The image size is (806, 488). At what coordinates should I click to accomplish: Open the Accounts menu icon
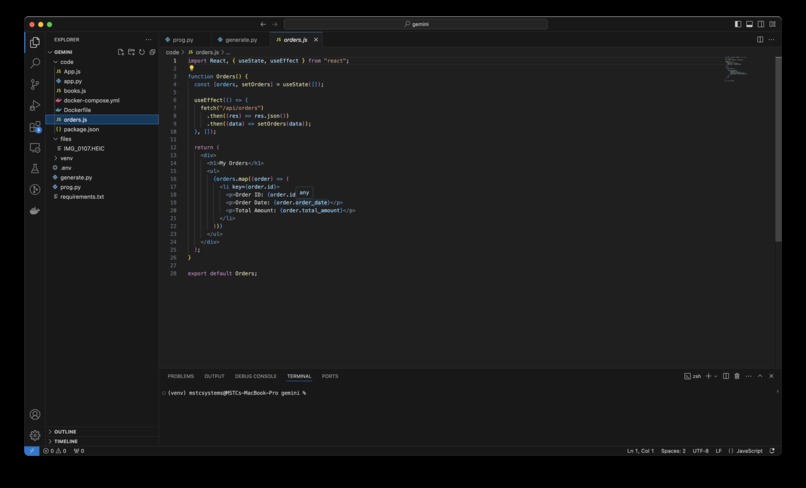click(35, 414)
